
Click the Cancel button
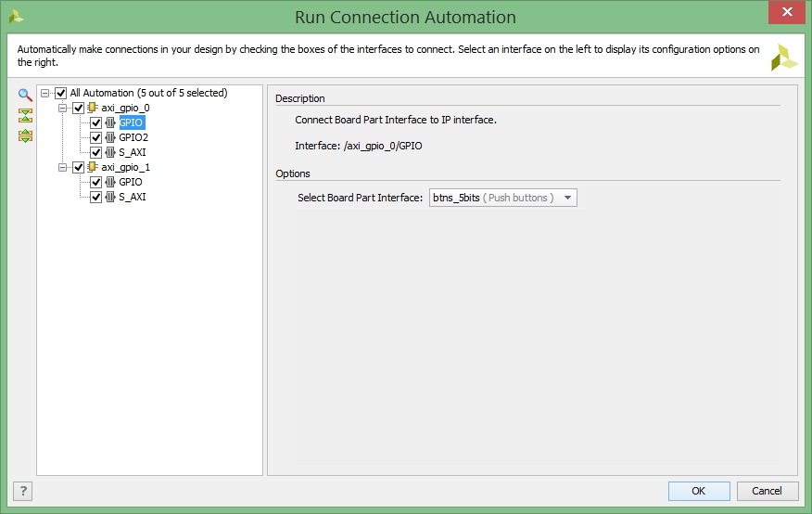coord(767,491)
